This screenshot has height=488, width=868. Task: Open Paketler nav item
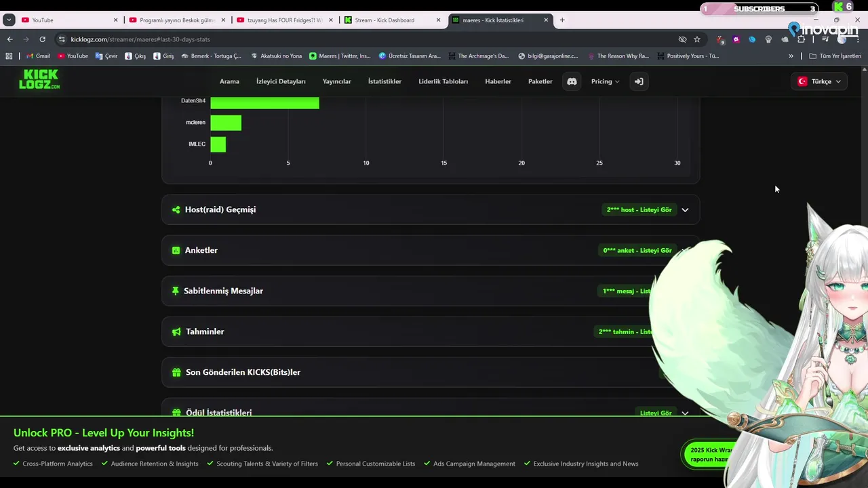click(x=540, y=81)
